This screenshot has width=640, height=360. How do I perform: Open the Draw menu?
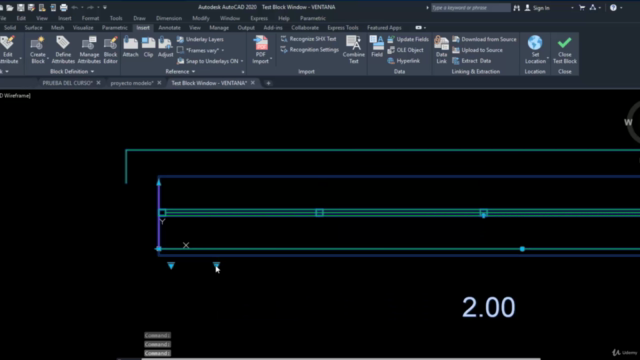pos(139,18)
